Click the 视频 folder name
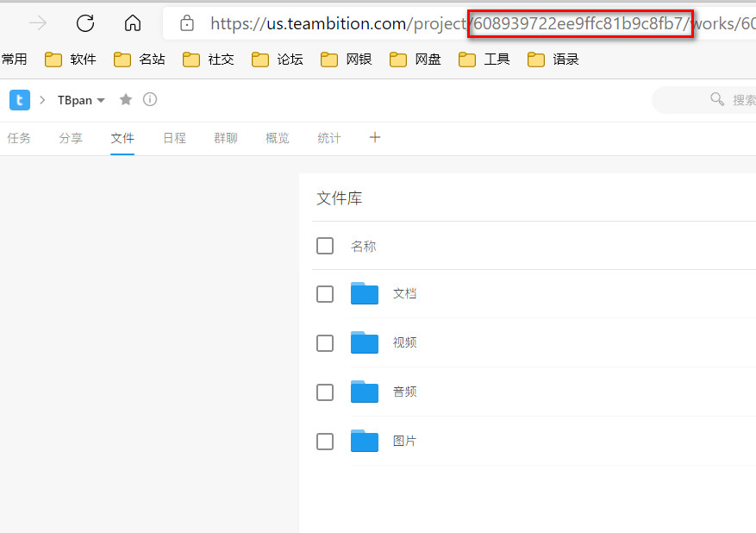 point(404,343)
